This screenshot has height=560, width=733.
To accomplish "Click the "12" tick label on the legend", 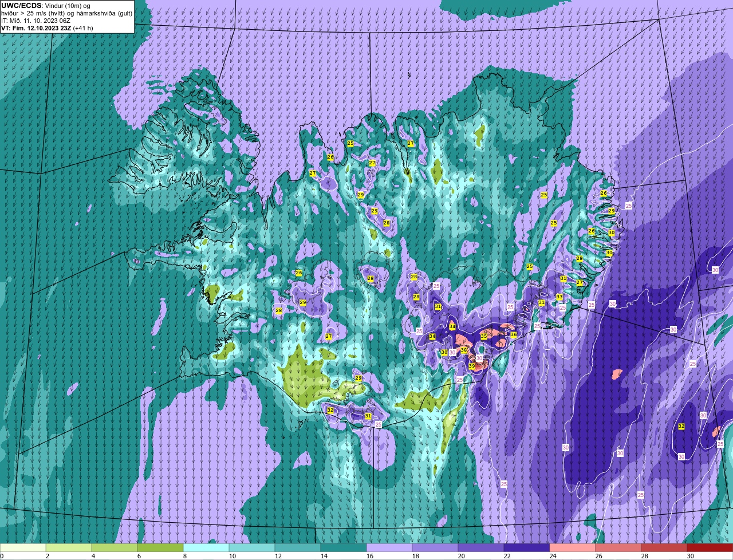I will click(x=278, y=556).
